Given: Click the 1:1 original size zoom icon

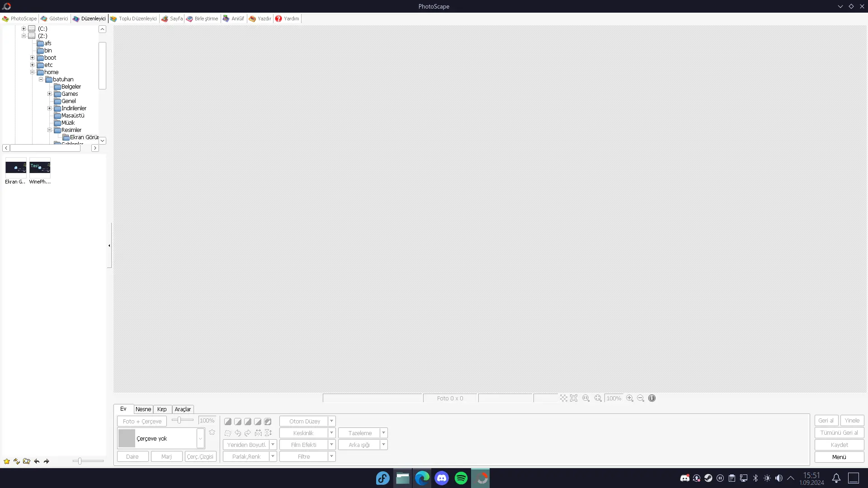Looking at the screenshot, I should pos(586,398).
